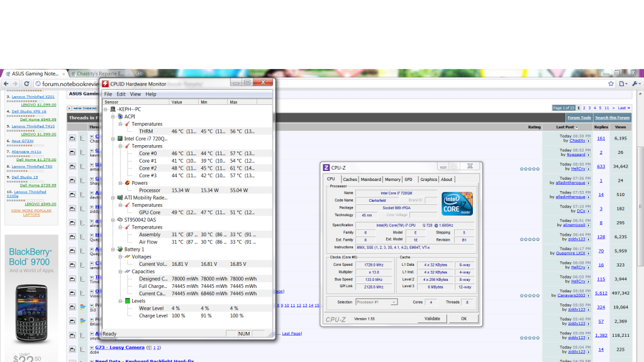This screenshot has width=644, height=362.
Task: Open the Edit menu in Hardware Monitor
Action: click(121, 94)
